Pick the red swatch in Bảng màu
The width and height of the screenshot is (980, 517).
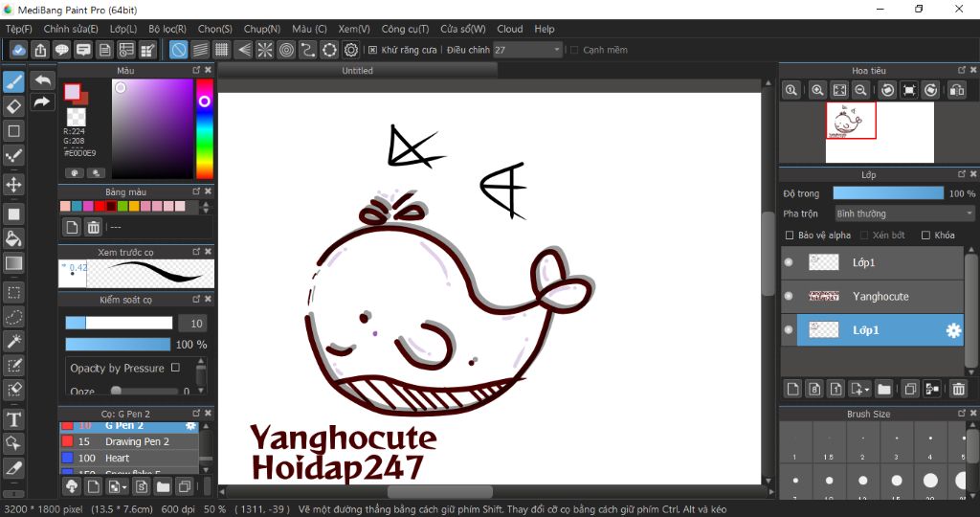click(100, 206)
